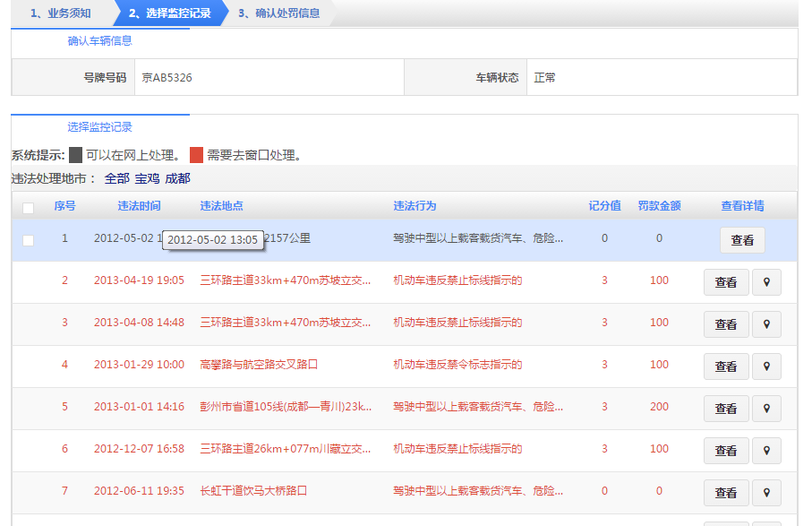Screen dimensions: 812x526
Task: Select 成都 as the processing city
Action: coord(176,177)
